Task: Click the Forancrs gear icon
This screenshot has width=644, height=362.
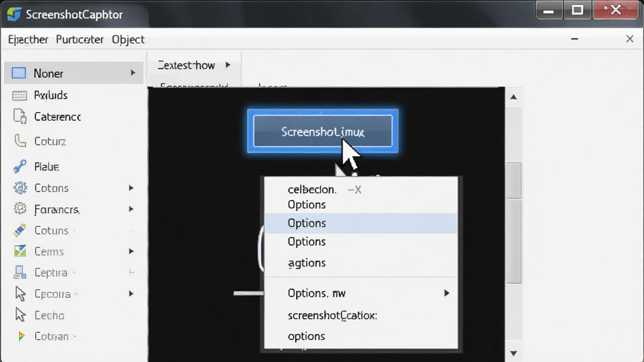Action: pos(19,209)
